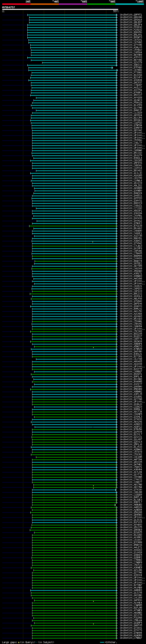Select hit UniRef100_A9IT34
This screenshot has height=644, width=146.
(131, 412)
